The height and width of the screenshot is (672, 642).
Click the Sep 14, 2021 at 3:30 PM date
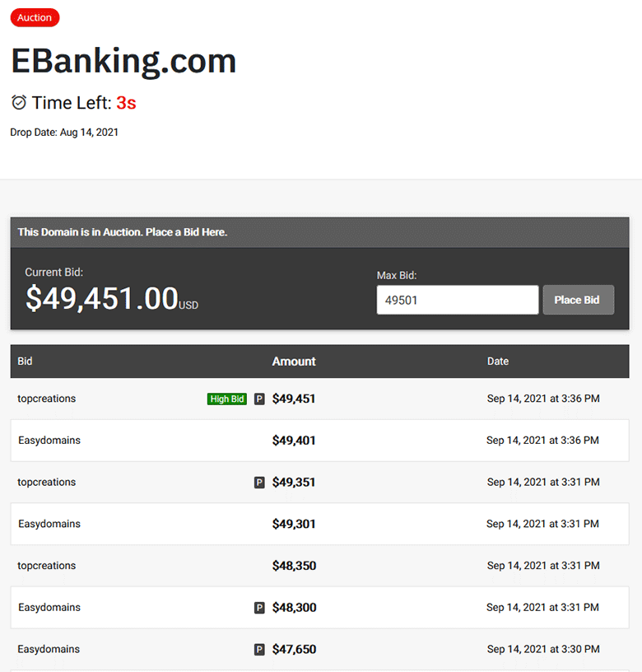(x=543, y=649)
